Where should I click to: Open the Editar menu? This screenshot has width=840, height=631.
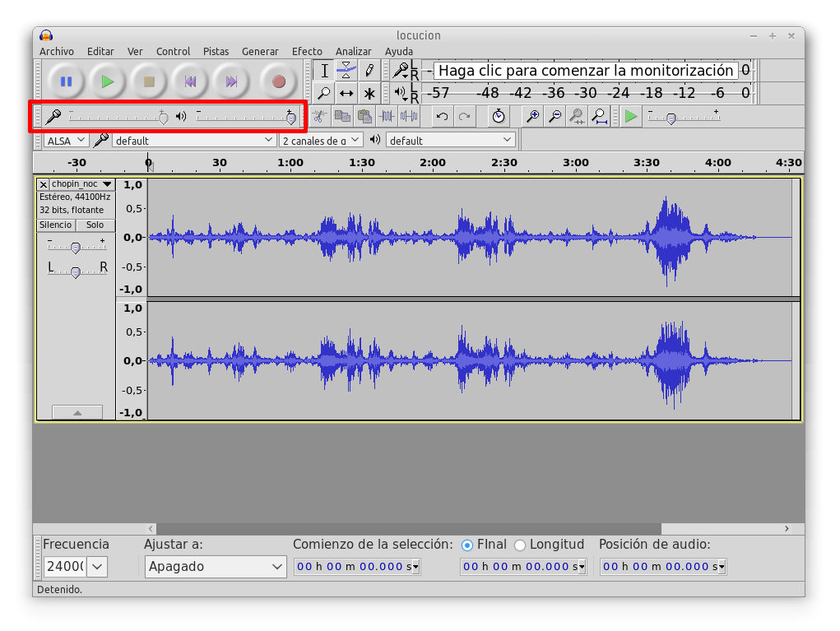click(100, 52)
